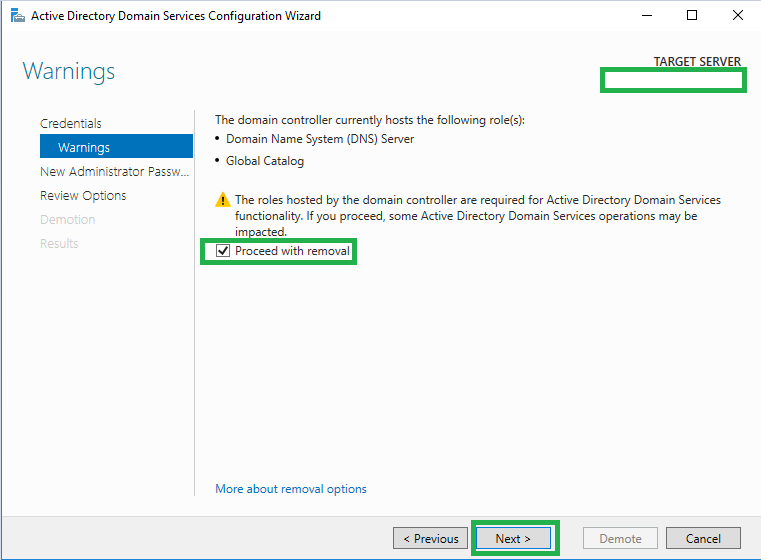
Task: Open More about removal options link
Action: pos(291,489)
